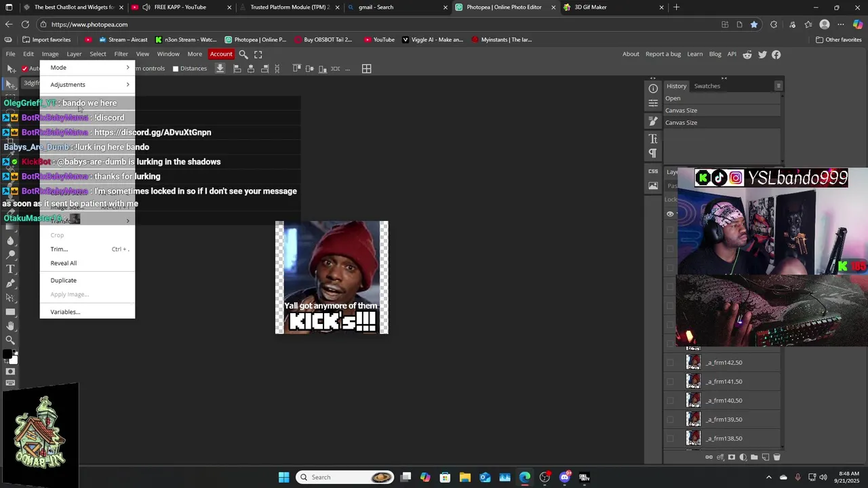
Task: Select the Zoom tool in left toolbar
Action: coord(10,340)
